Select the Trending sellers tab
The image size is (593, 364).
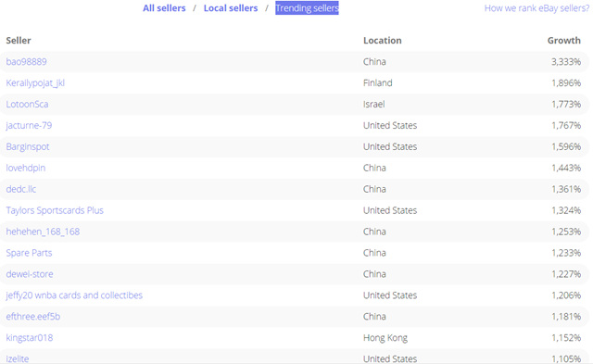tap(307, 8)
